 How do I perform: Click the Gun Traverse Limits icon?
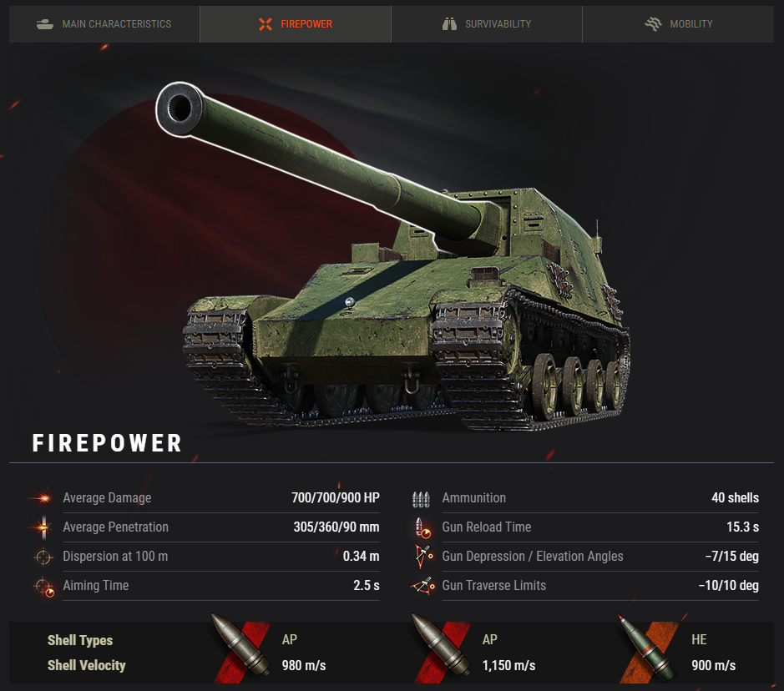click(423, 586)
